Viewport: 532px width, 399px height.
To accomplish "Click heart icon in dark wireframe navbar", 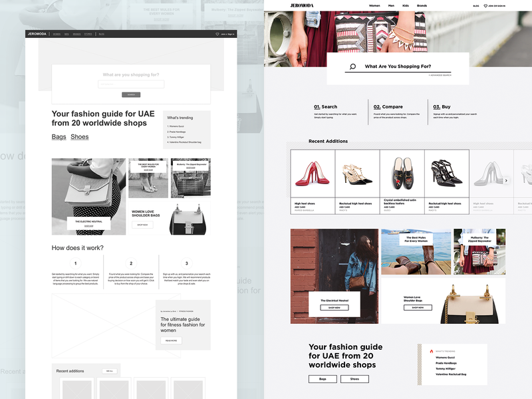I will 217,33.
